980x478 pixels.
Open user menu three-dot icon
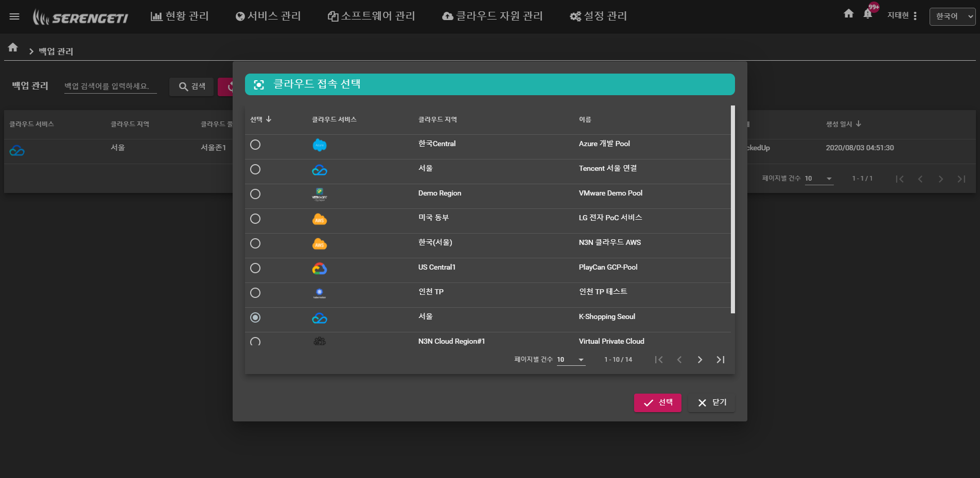(x=915, y=16)
